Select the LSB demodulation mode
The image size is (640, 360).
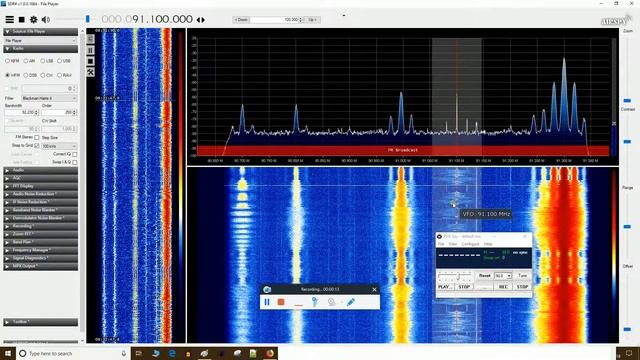47,61
